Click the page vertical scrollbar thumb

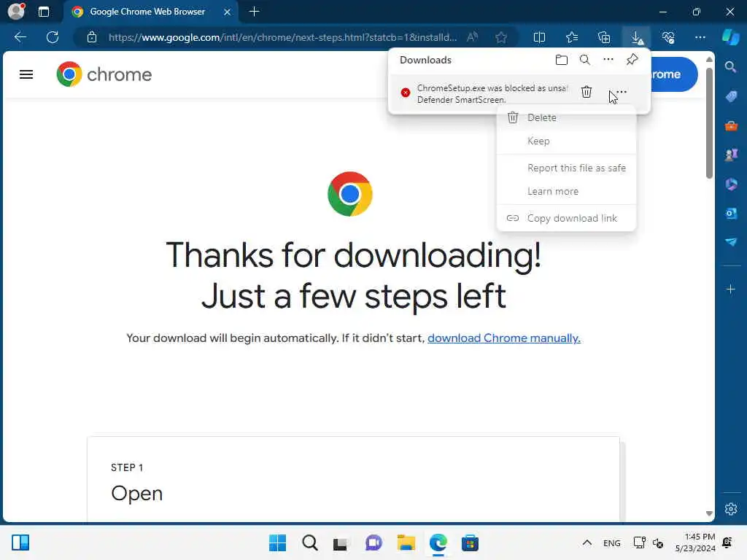point(709,122)
